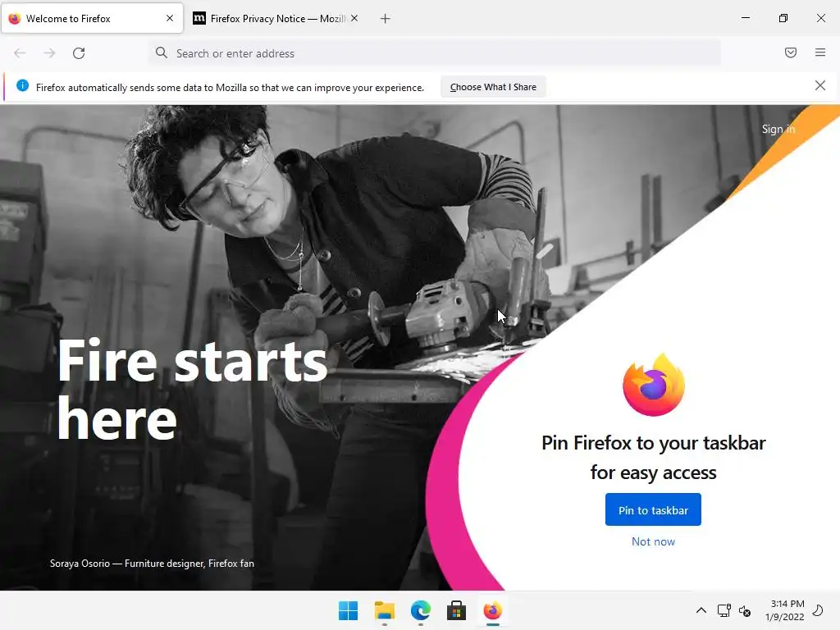Click the Pin to taskbar button
This screenshot has height=630, width=840.
tap(653, 509)
